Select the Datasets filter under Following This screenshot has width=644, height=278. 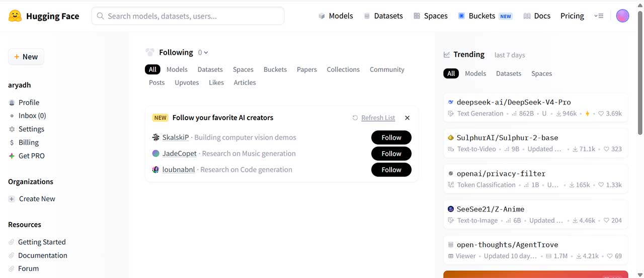(x=210, y=69)
